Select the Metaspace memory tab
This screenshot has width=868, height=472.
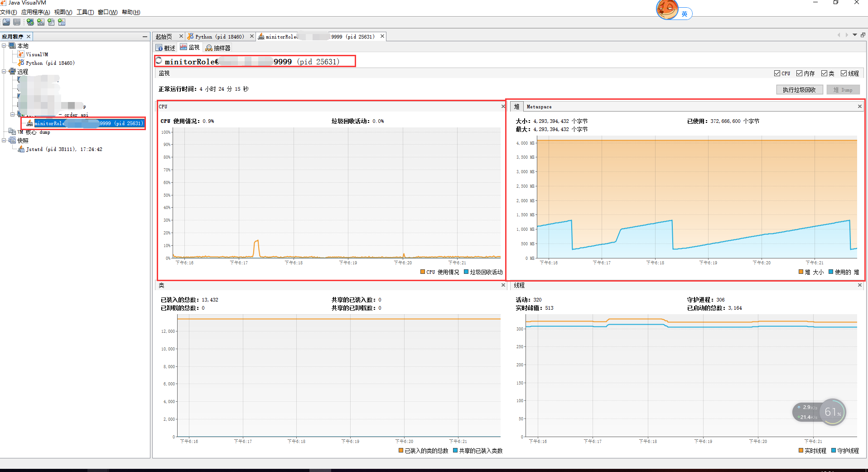pyautogui.click(x=539, y=107)
